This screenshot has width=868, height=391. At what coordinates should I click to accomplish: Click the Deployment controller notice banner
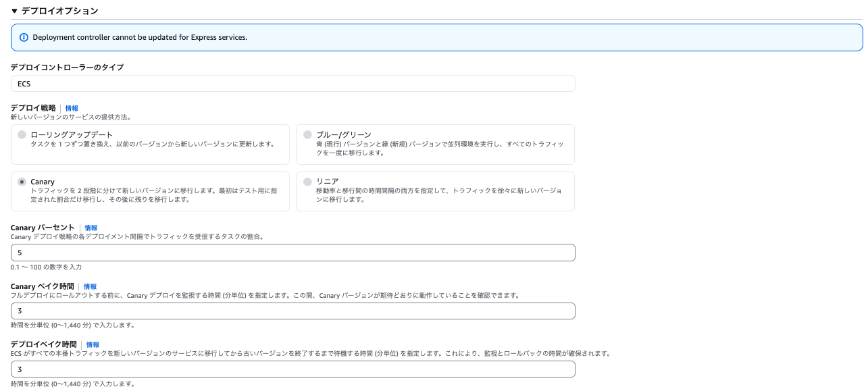[436, 37]
